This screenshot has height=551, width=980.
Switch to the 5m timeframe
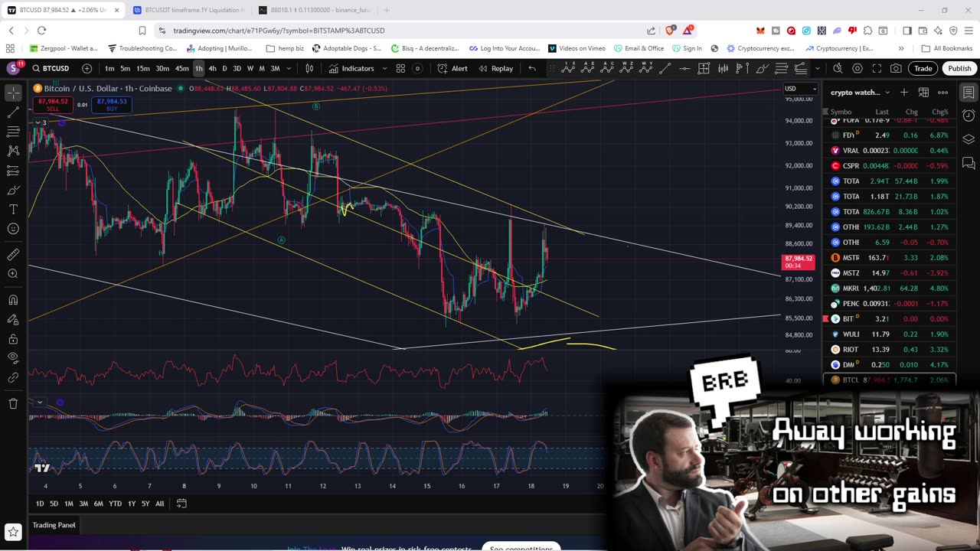125,68
